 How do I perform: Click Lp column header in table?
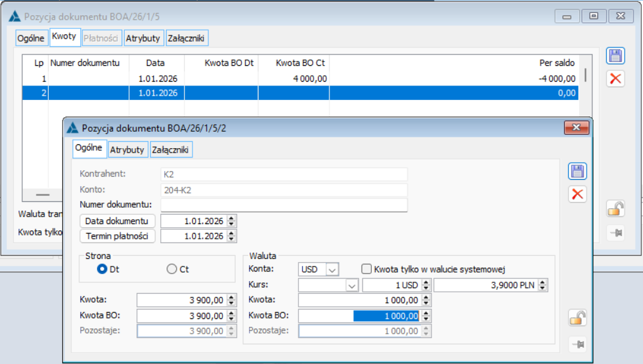click(35, 63)
